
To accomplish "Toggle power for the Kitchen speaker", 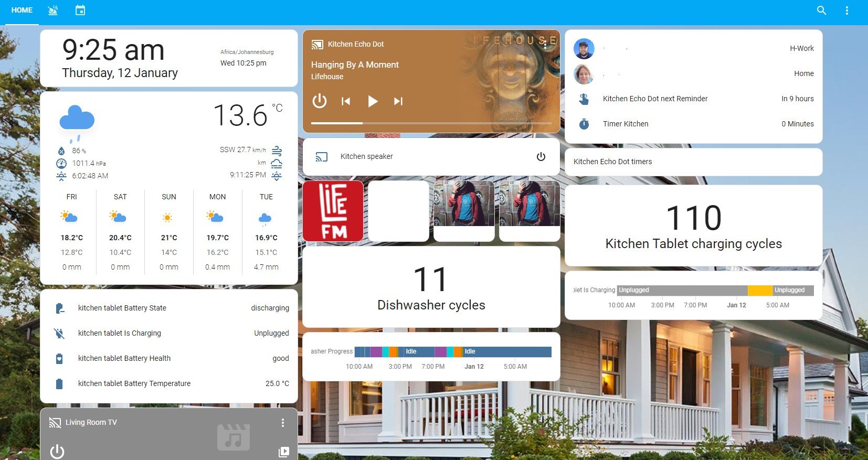I will (x=541, y=156).
